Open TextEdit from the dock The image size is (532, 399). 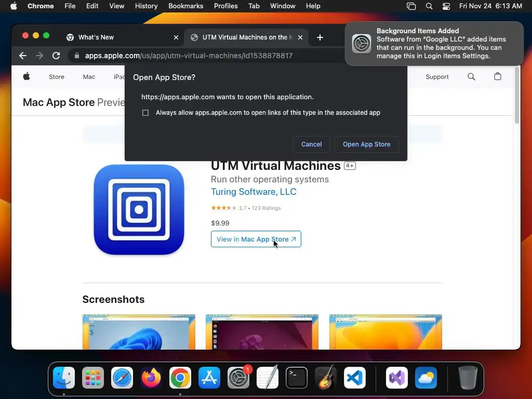pyautogui.click(x=268, y=378)
